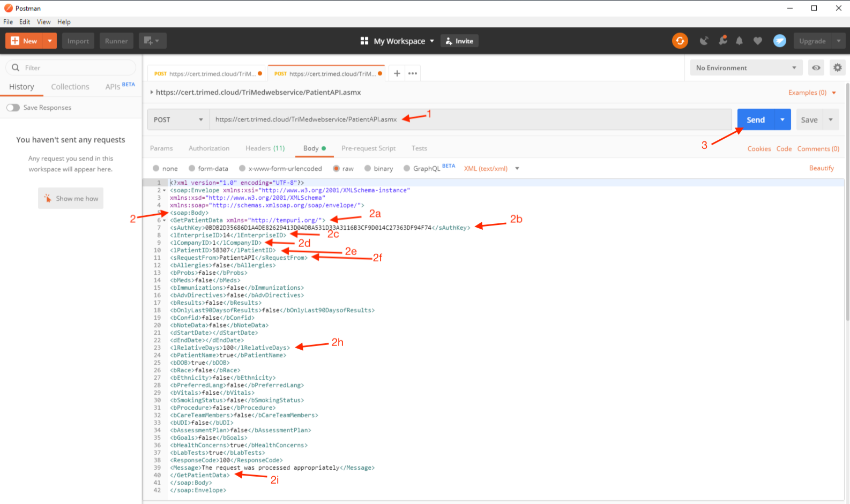Switch to the first POST request tab

click(x=206, y=74)
